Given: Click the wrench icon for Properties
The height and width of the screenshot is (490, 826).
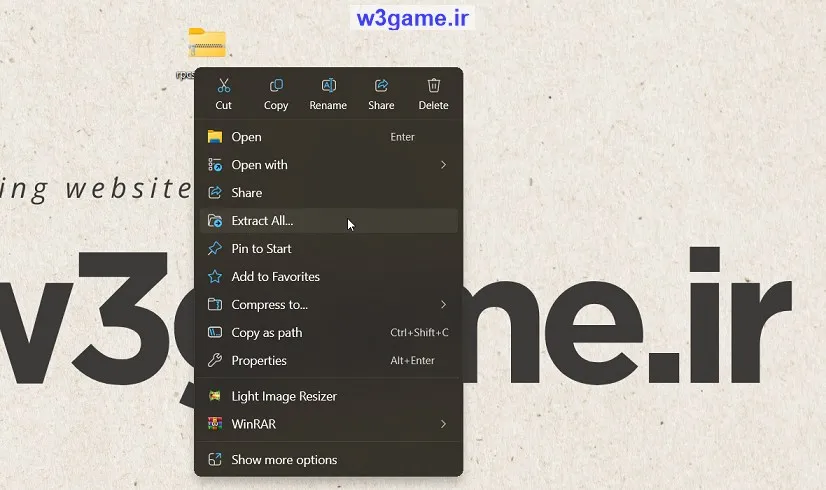Looking at the screenshot, I should point(215,360).
